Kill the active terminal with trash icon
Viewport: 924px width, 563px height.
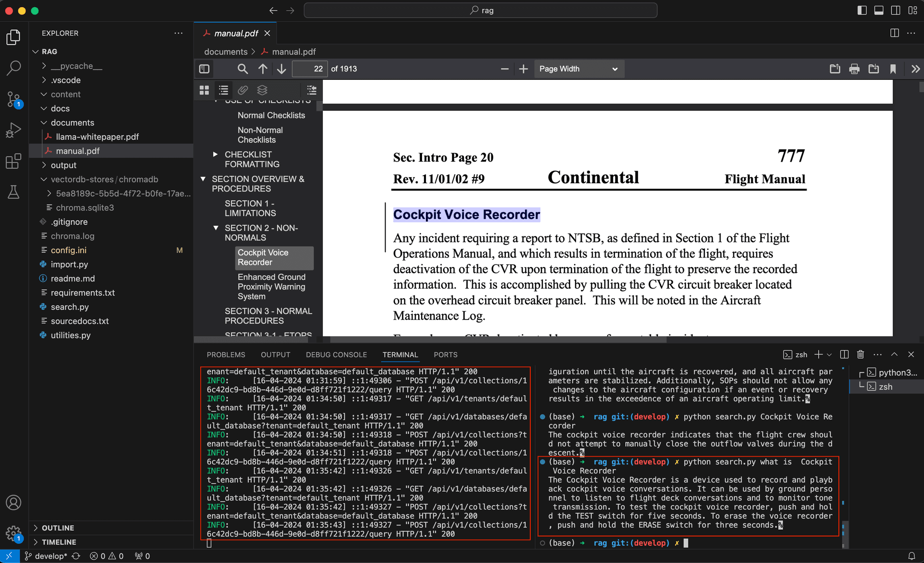[860, 355]
